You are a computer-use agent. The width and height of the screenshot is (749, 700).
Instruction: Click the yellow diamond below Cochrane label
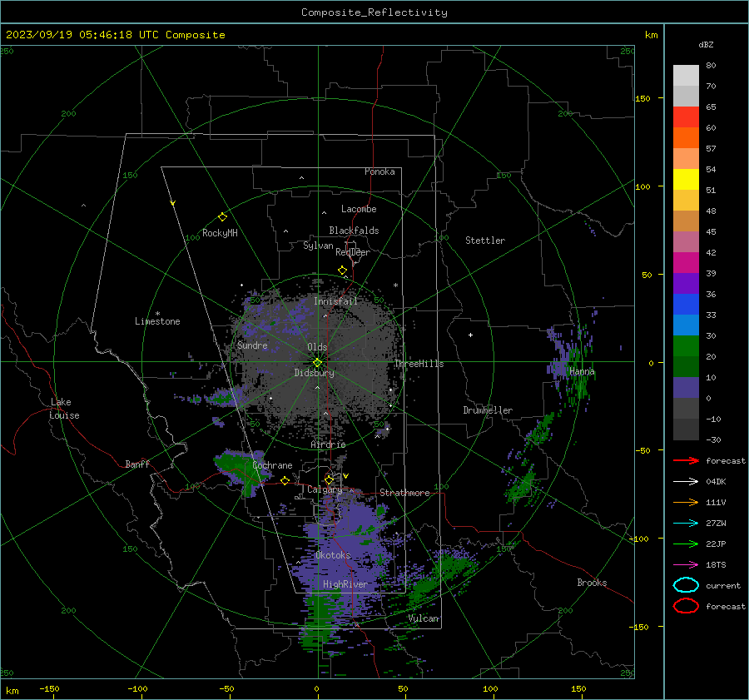(x=285, y=480)
